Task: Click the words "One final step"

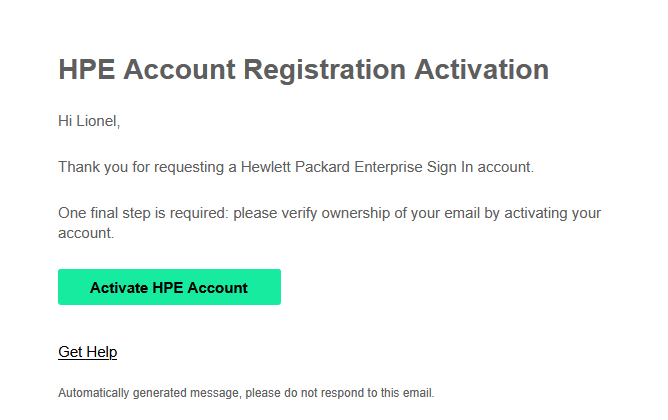Action: (102, 213)
